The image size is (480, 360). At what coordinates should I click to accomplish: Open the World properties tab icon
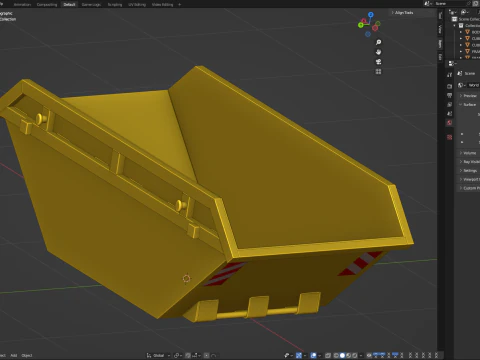pyautogui.click(x=449, y=123)
